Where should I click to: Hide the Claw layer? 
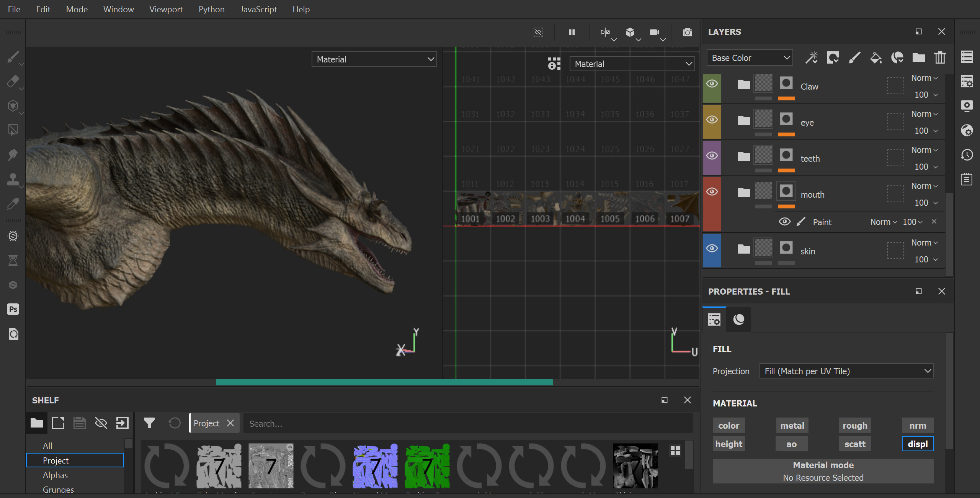pos(712,84)
